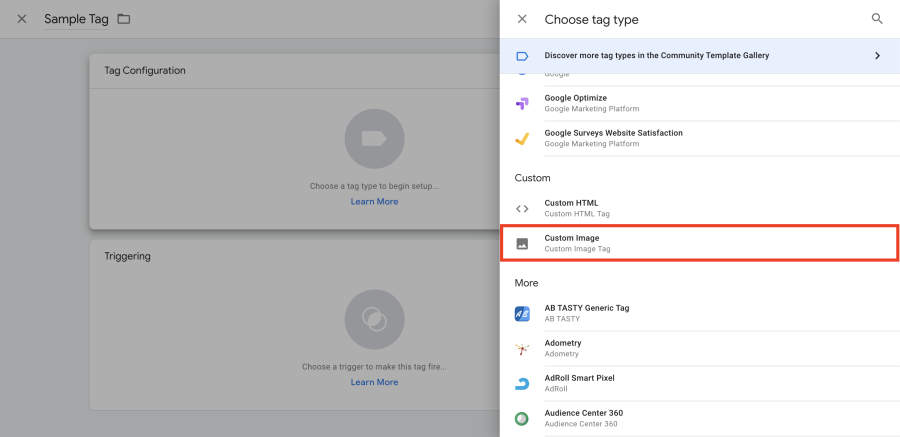900x437 pixels.
Task: Choose the AdRoll Smart Pixel tag
Action: coord(700,384)
